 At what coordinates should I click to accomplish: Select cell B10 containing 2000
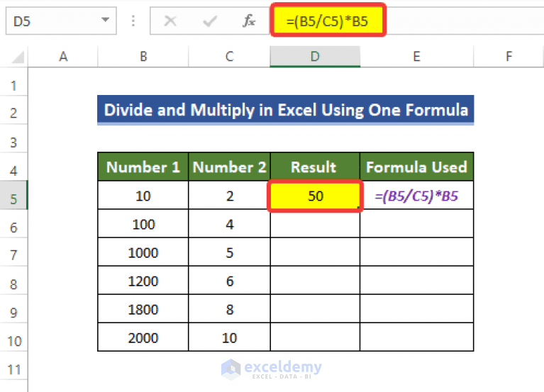click(x=143, y=337)
